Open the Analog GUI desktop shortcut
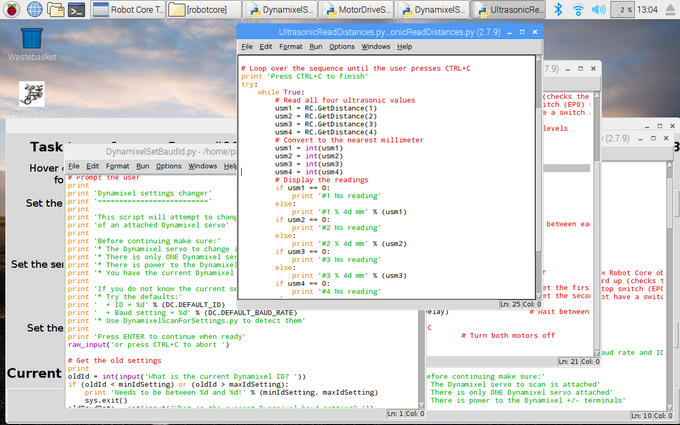Viewport: 680px width, 425px height. (x=31, y=96)
